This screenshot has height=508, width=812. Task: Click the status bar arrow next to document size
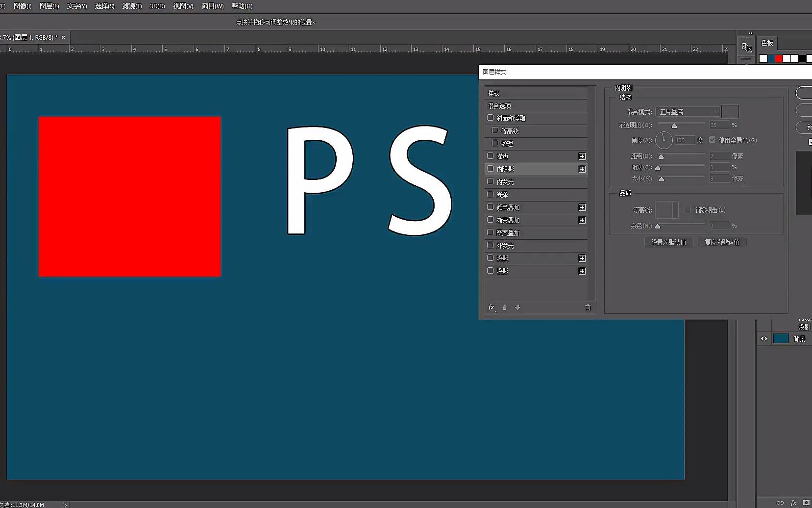coord(65,505)
